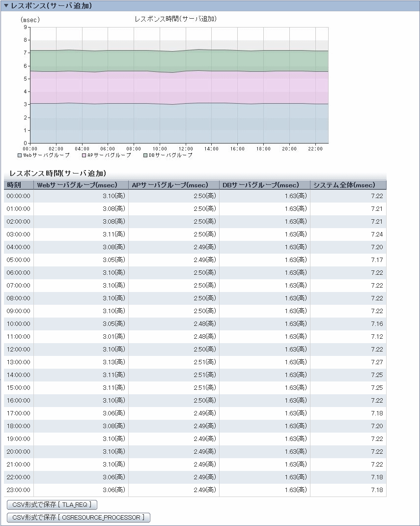Select the 00:00:00 row time cell
The height and width of the screenshot is (526, 420).
[x=19, y=196]
